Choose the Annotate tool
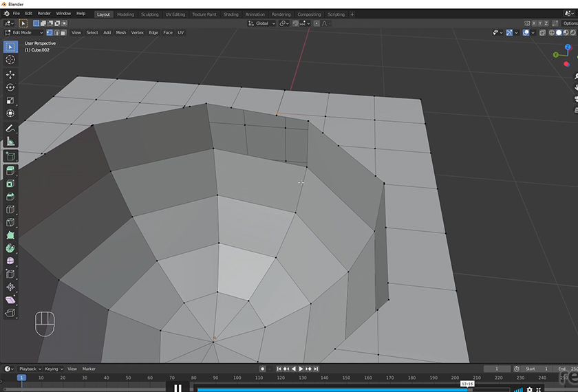This screenshot has width=578, height=392. (10, 129)
